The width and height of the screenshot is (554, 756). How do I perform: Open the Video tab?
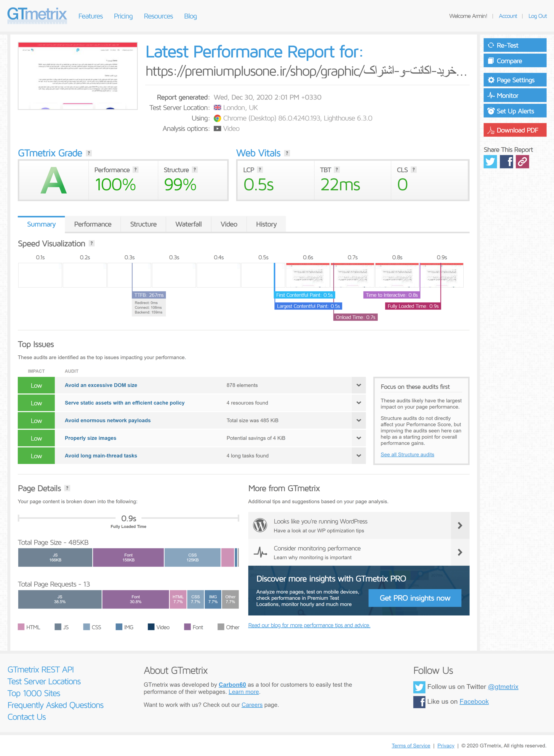point(229,224)
